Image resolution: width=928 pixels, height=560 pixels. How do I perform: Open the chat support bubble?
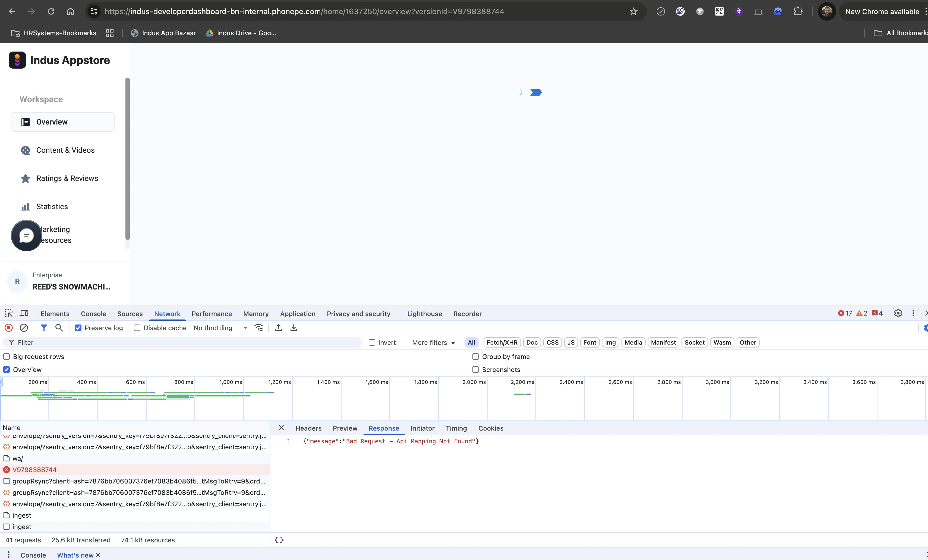pos(26,236)
